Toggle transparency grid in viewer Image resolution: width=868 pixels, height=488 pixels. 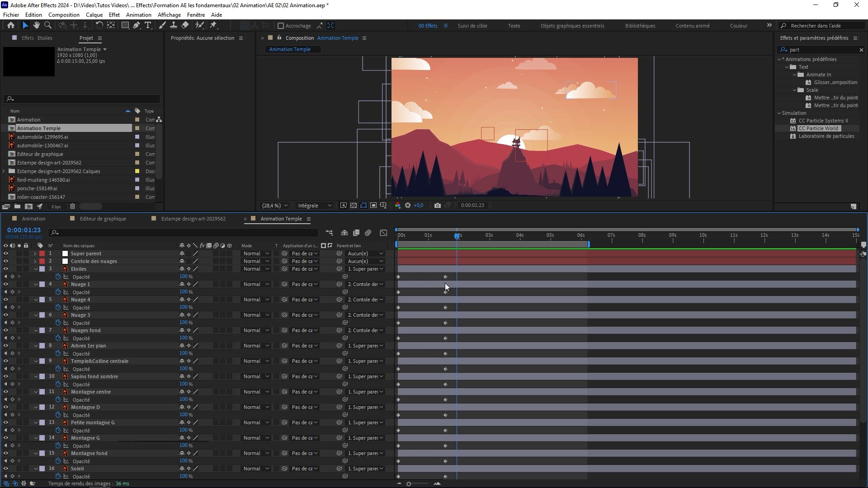[x=354, y=205]
